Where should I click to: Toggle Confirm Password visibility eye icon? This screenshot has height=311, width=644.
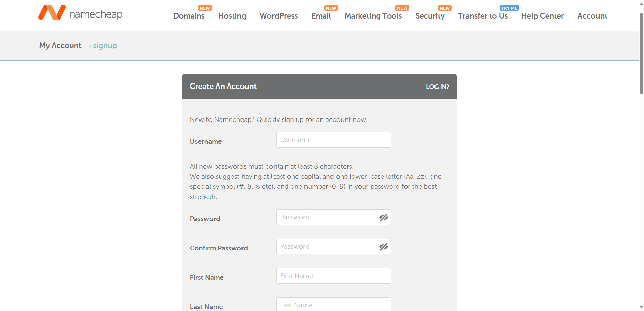point(383,247)
